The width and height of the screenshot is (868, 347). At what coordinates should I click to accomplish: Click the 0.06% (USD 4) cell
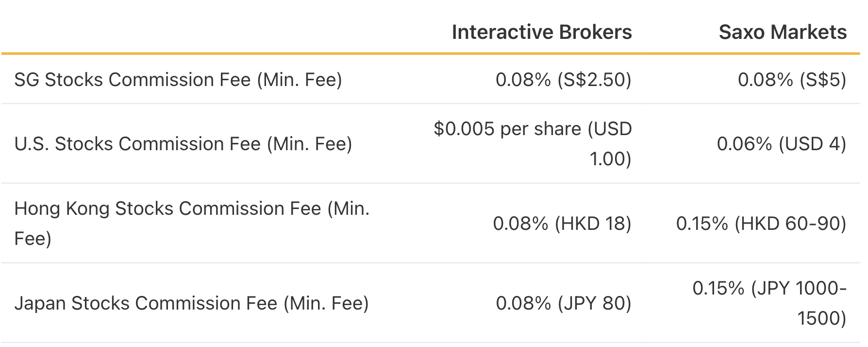[782, 144]
